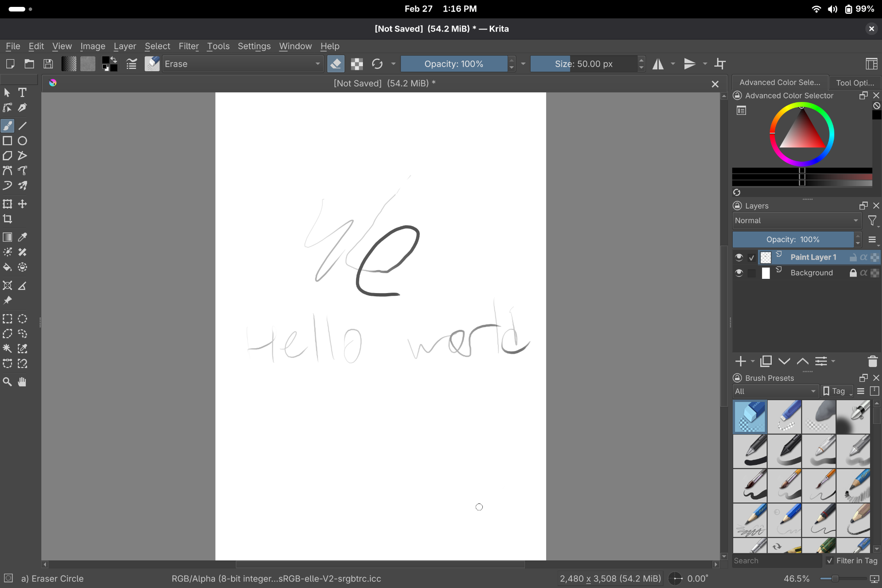Click the brush presets Search field
The width and height of the screenshot is (882, 588).
[x=776, y=560]
